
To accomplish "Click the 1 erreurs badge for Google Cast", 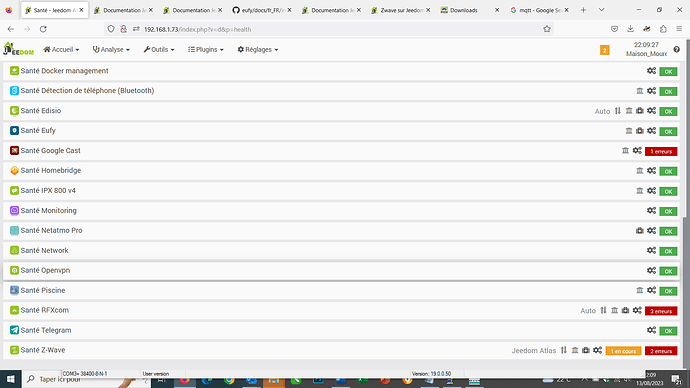I will tap(661, 151).
